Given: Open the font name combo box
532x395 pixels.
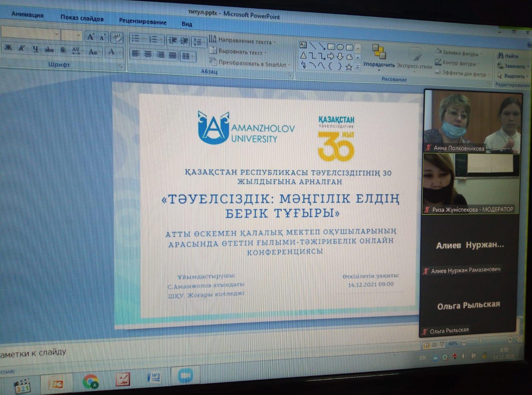Looking at the screenshot, I should pos(31,34).
